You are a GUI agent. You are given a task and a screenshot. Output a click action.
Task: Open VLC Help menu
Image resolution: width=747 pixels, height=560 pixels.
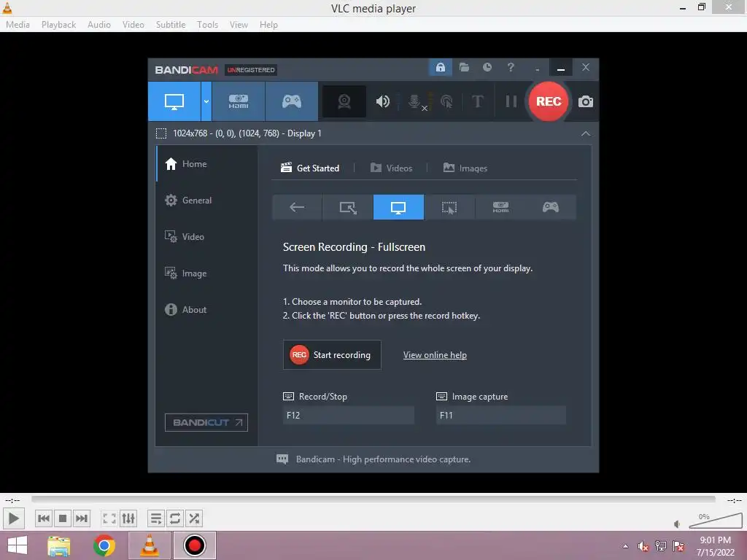tap(268, 25)
